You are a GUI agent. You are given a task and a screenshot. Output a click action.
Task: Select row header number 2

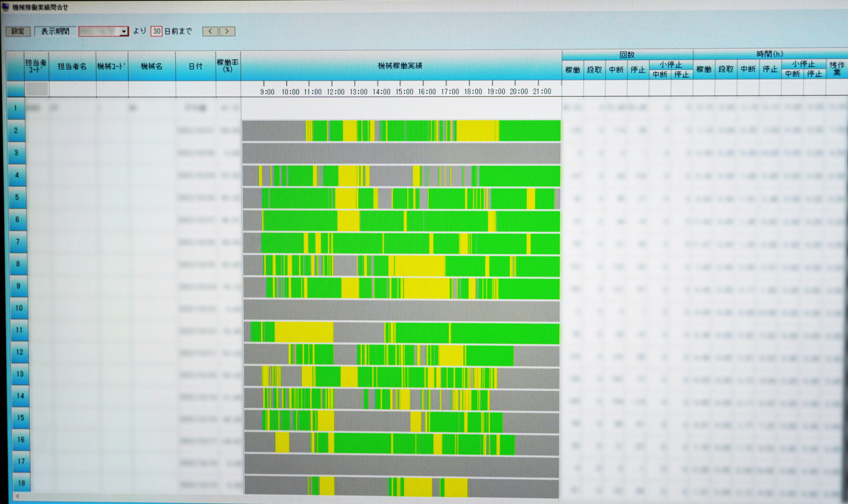click(x=16, y=131)
